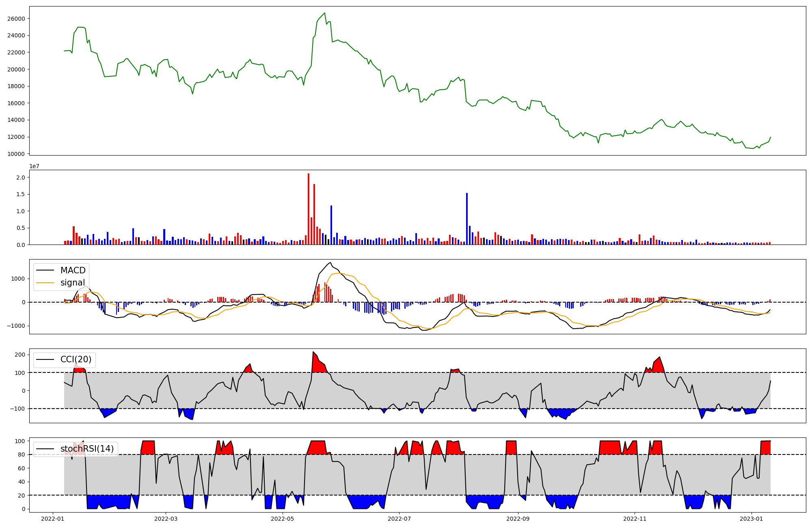Click the 80 tick on stochRSI axis
The image size is (812, 528).
click(21, 455)
